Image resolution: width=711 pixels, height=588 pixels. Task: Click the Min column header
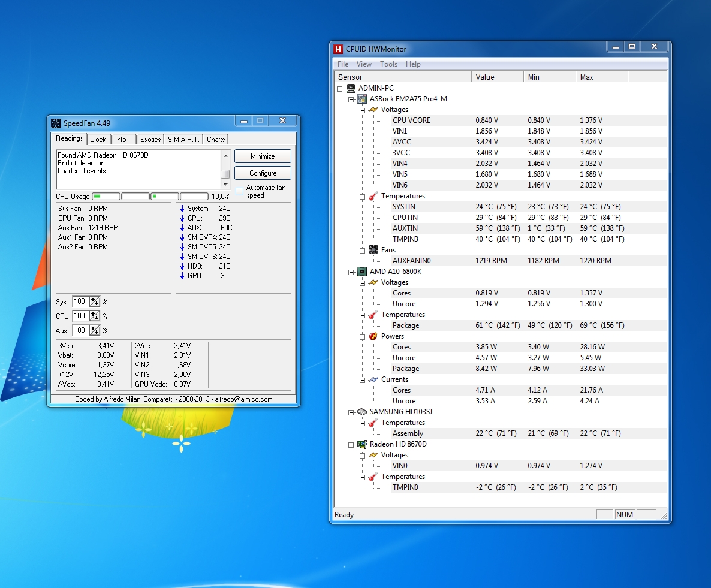pos(550,77)
